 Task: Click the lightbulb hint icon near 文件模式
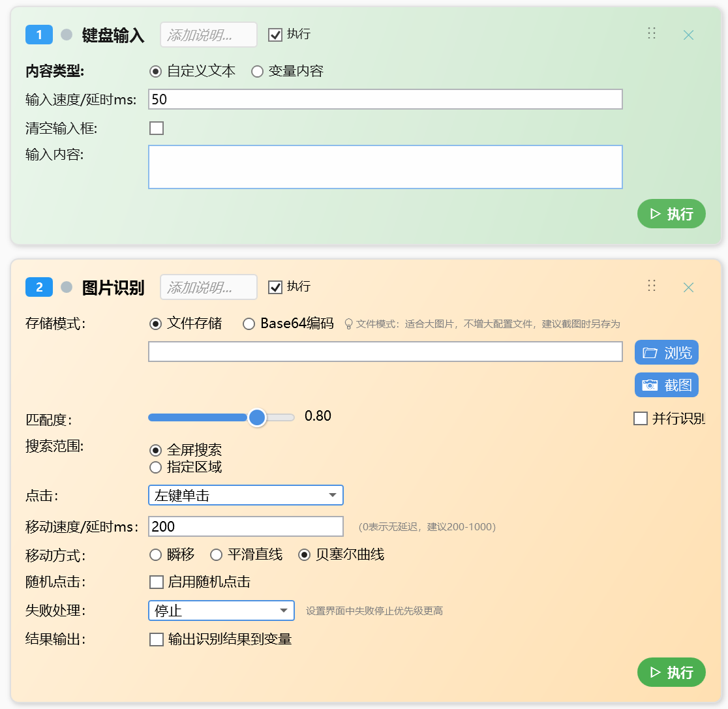point(348,324)
